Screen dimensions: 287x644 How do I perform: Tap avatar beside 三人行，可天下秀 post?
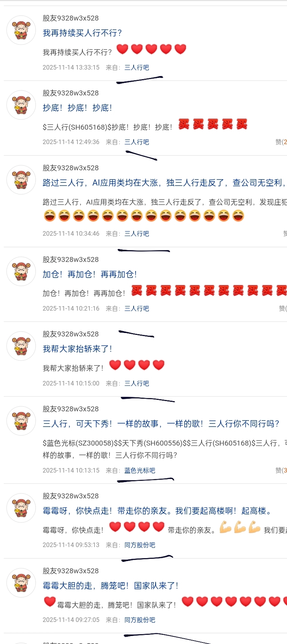click(21, 421)
